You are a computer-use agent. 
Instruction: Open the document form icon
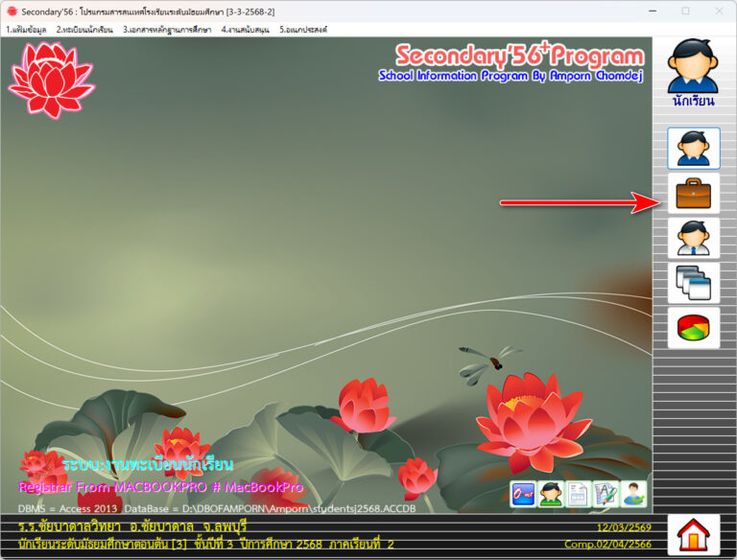coord(578,494)
